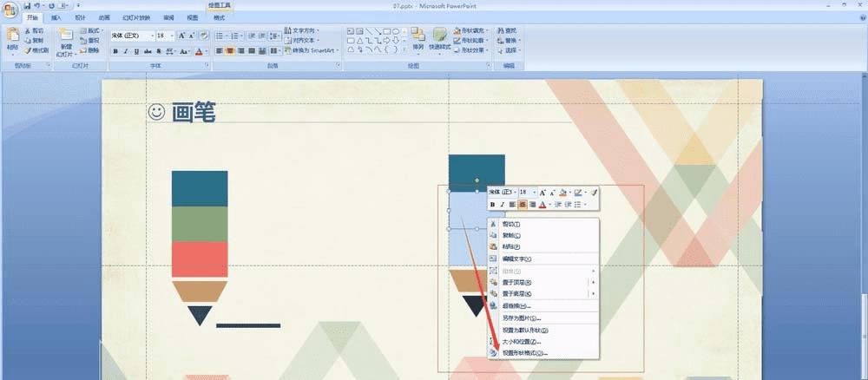Image resolution: width=868 pixels, height=380 pixels.
Task: Click Reset (重设) in the slides group
Action: pyautogui.click(x=89, y=41)
